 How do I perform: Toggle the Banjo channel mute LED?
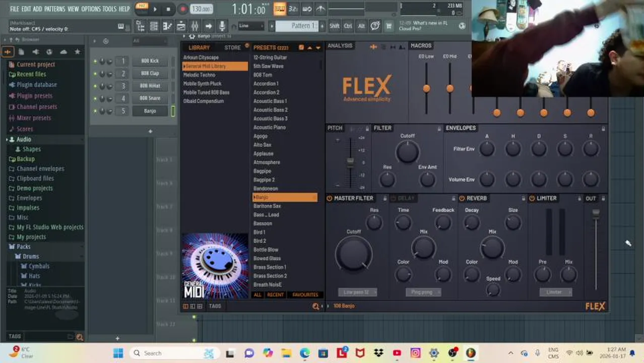tap(95, 111)
